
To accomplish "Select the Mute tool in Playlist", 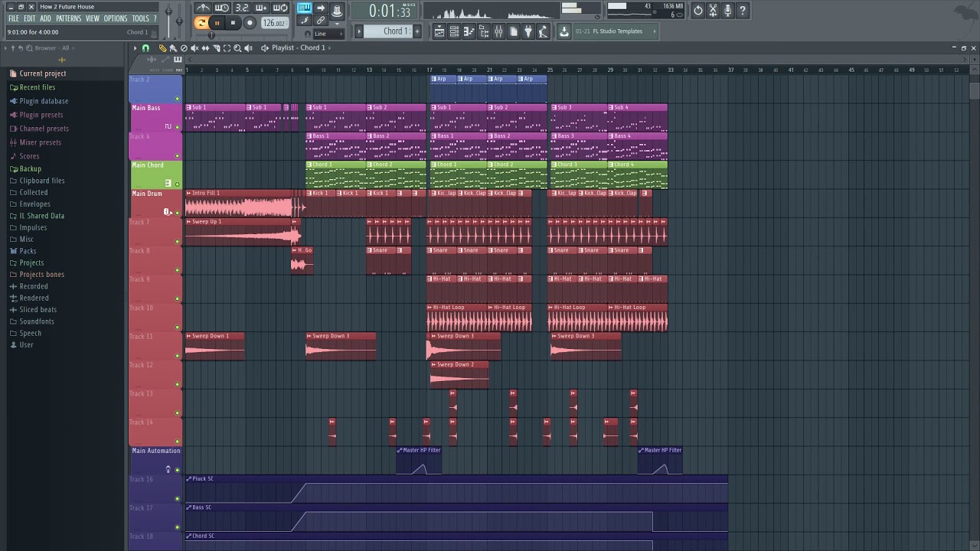I will point(194,47).
